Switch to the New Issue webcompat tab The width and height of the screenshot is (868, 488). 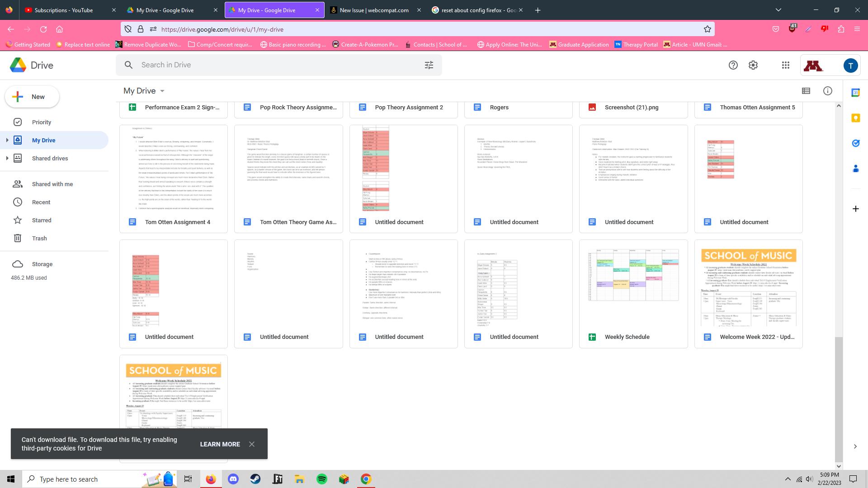(x=374, y=10)
